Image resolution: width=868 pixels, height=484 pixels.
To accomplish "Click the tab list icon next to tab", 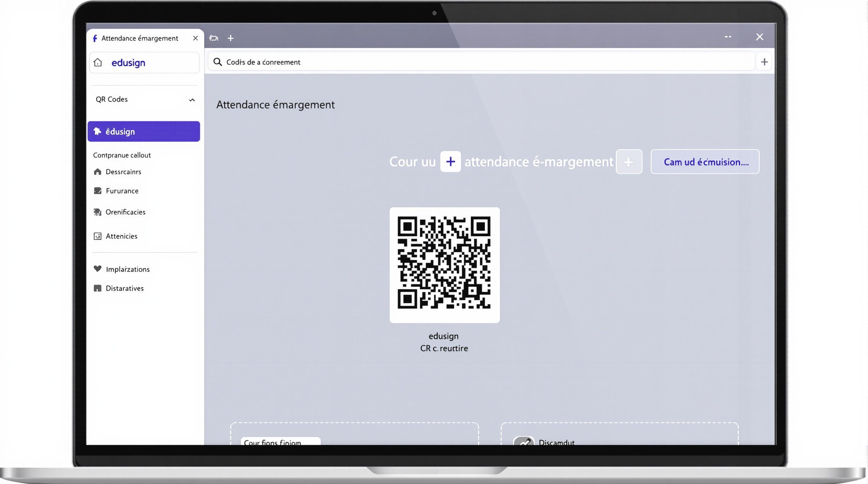I will [214, 38].
